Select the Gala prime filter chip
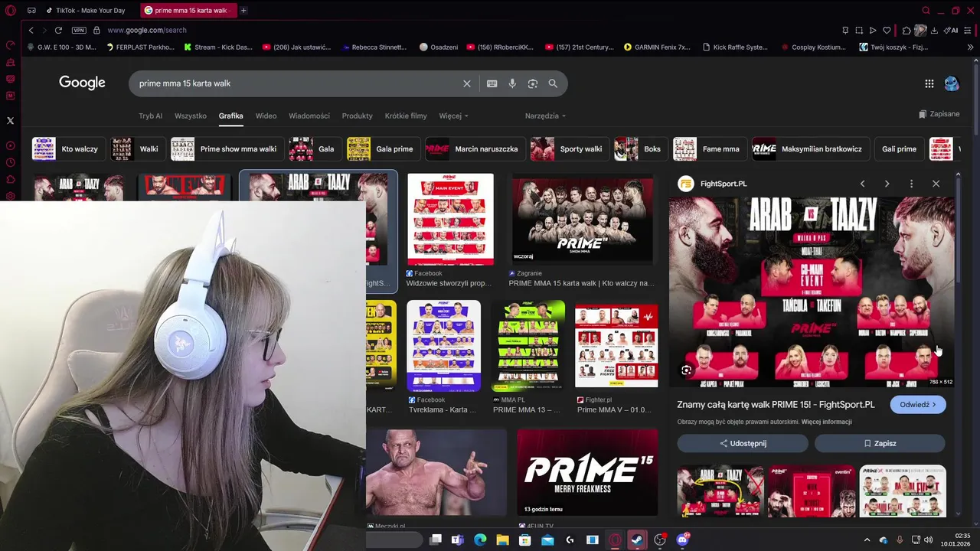The height and width of the screenshot is (551, 980). [382, 149]
